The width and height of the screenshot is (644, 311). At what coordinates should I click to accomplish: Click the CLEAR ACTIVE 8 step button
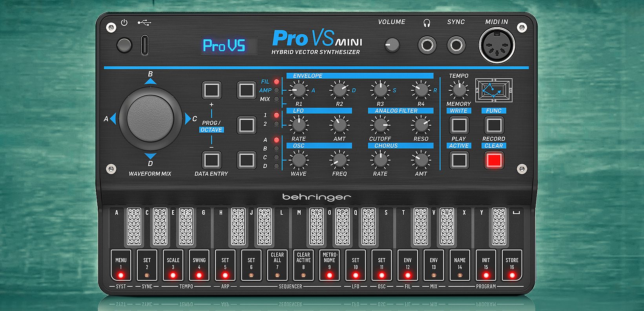pyautogui.click(x=303, y=265)
